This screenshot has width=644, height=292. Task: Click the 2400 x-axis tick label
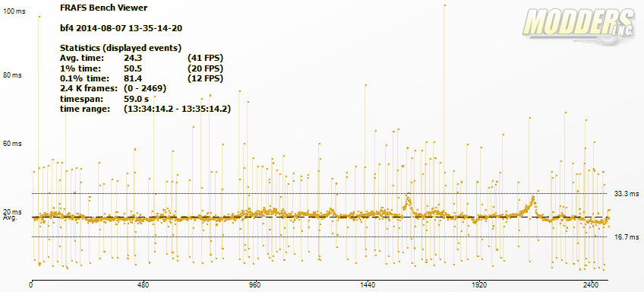tap(592, 284)
